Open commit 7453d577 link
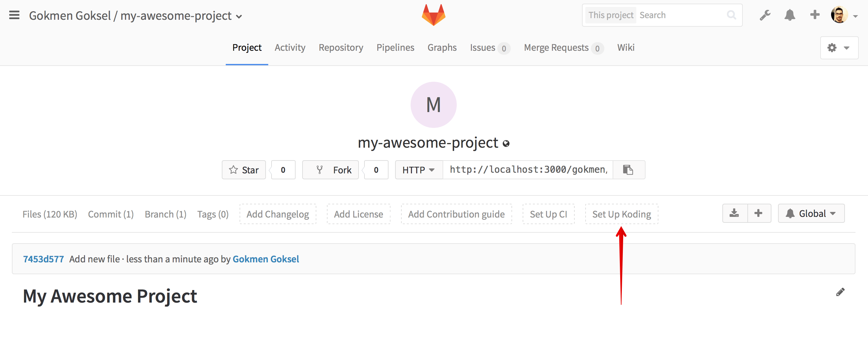Screen dimensions: 868x354 coord(43,259)
